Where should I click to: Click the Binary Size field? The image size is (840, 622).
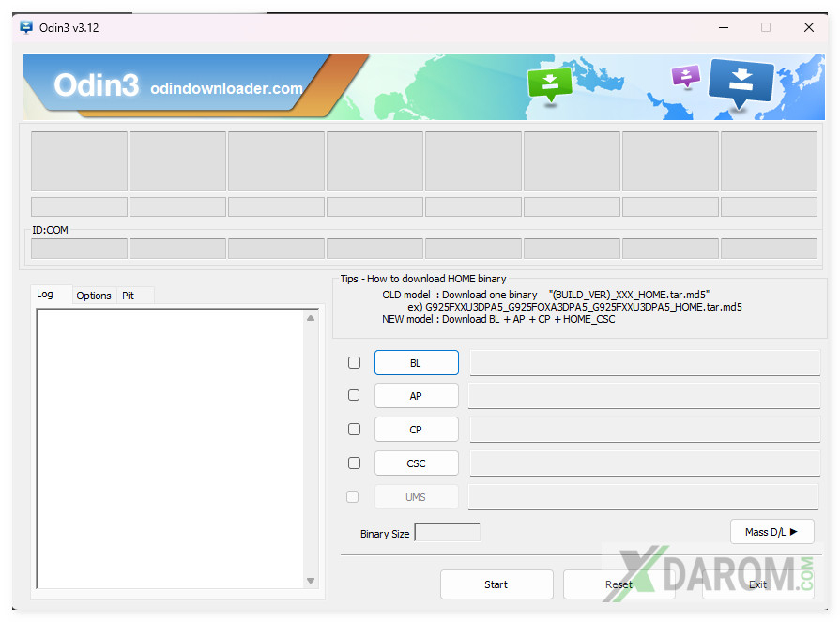click(447, 533)
